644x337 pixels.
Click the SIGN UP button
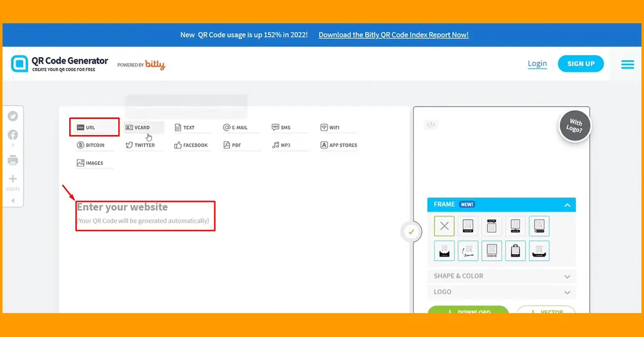[x=580, y=64]
